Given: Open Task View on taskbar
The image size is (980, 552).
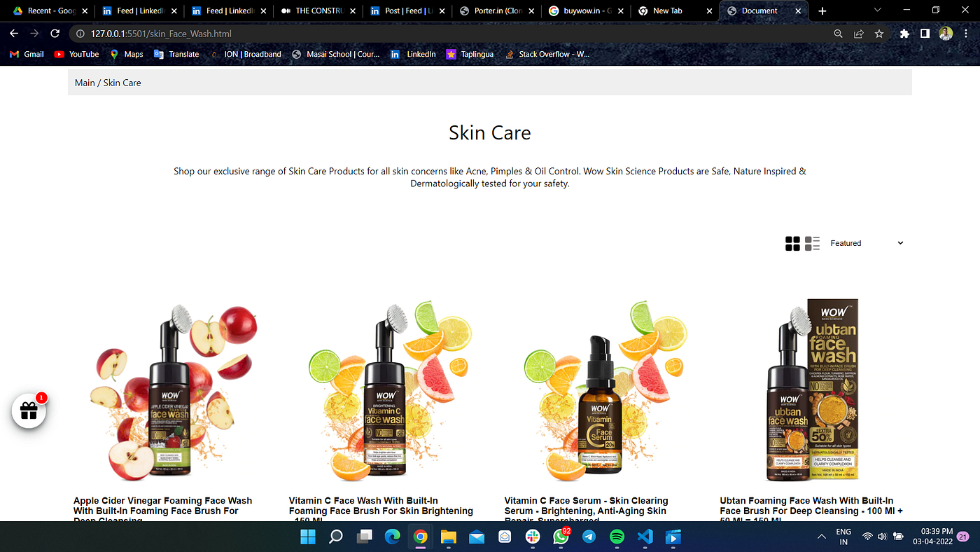Looking at the screenshot, I should 364,537.
